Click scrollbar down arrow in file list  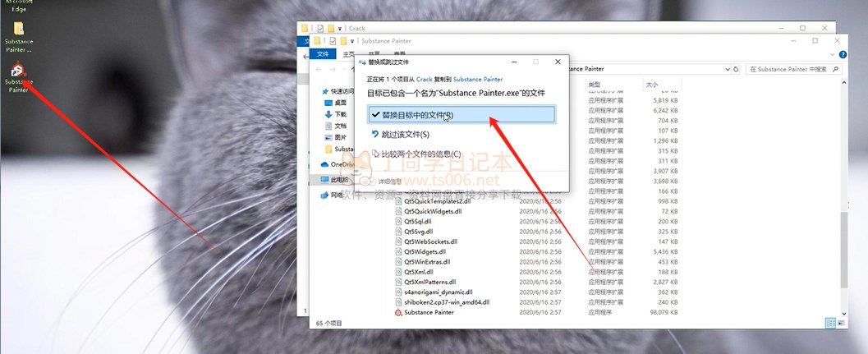[x=843, y=314]
